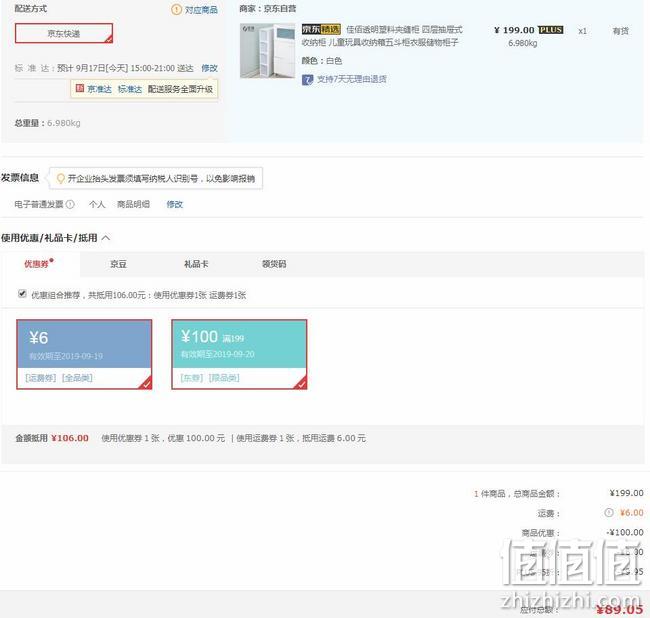Toggle the ¥100 满199 coupon card
Screen dimensions: 650x618
click(x=239, y=354)
